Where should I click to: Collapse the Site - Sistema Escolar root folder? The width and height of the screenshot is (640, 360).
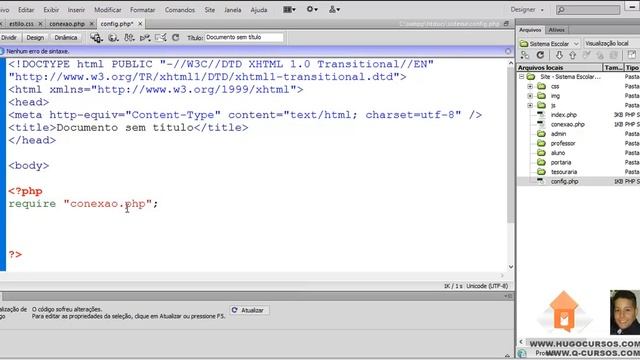521,77
